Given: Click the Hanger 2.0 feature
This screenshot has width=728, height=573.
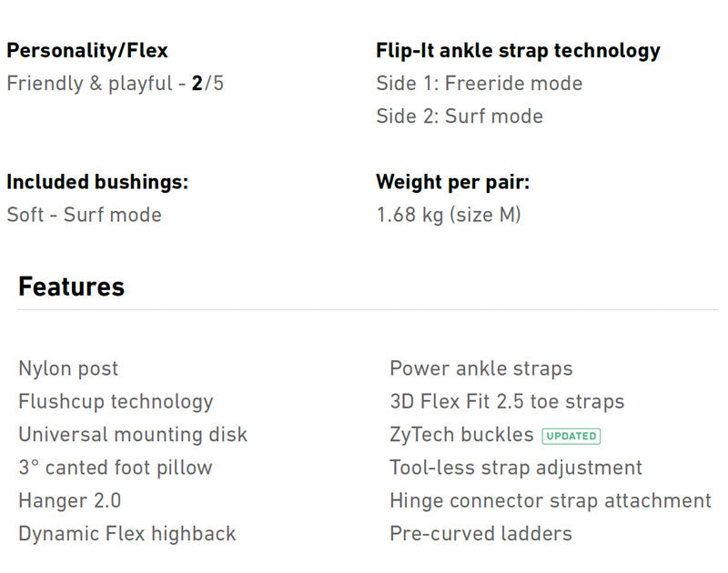Looking at the screenshot, I should tap(69, 500).
